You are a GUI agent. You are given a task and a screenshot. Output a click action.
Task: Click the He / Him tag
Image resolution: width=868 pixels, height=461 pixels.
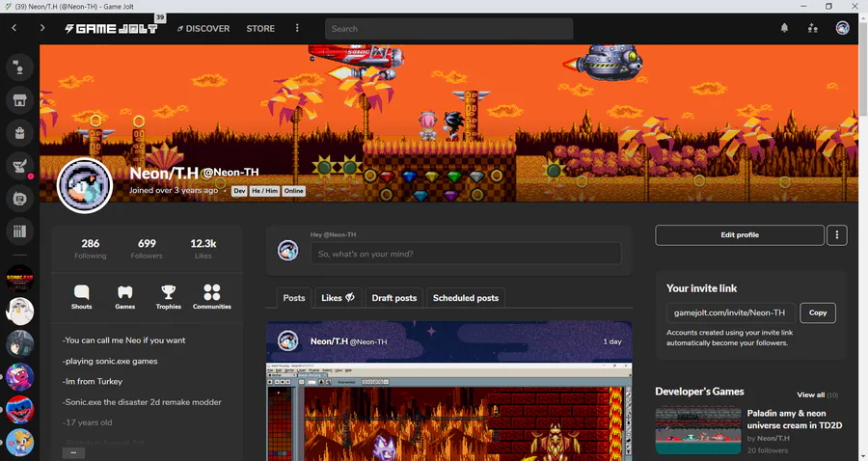(x=264, y=191)
